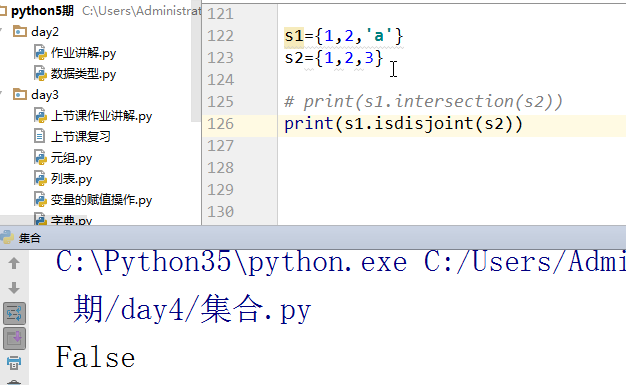Click Python file icon beside 作业讲解.py
626x385 pixels.
(x=40, y=53)
